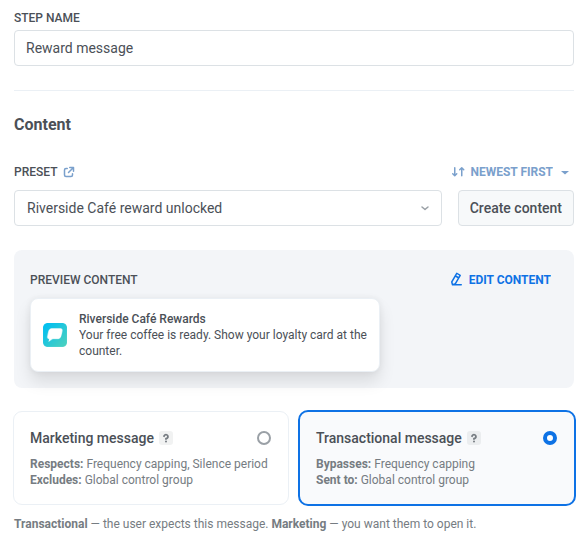Focus the Step Name input field

(x=294, y=48)
